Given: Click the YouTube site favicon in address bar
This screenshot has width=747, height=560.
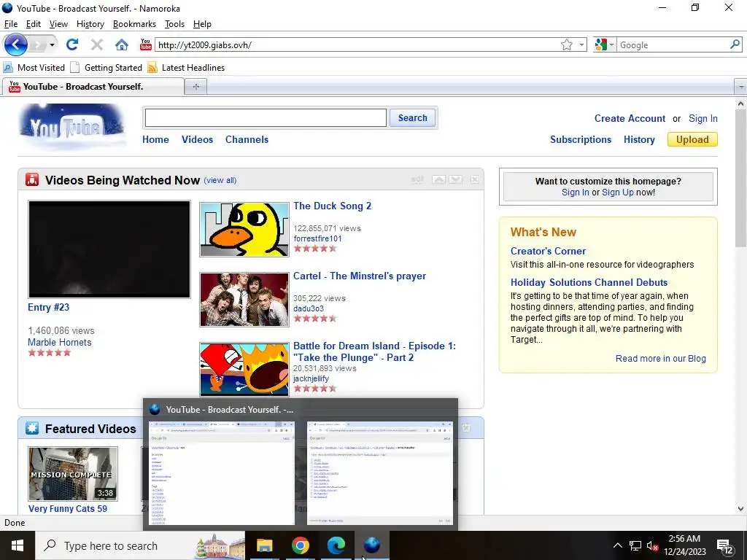Looking at the screenshot, I should (x=146, y=44).
